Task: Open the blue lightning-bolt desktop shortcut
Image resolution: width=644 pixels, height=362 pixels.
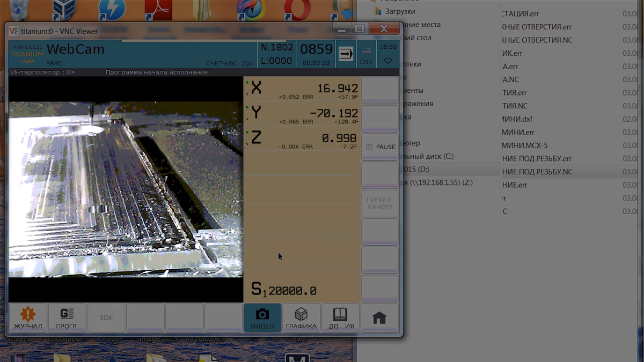Action: (112, 9)
